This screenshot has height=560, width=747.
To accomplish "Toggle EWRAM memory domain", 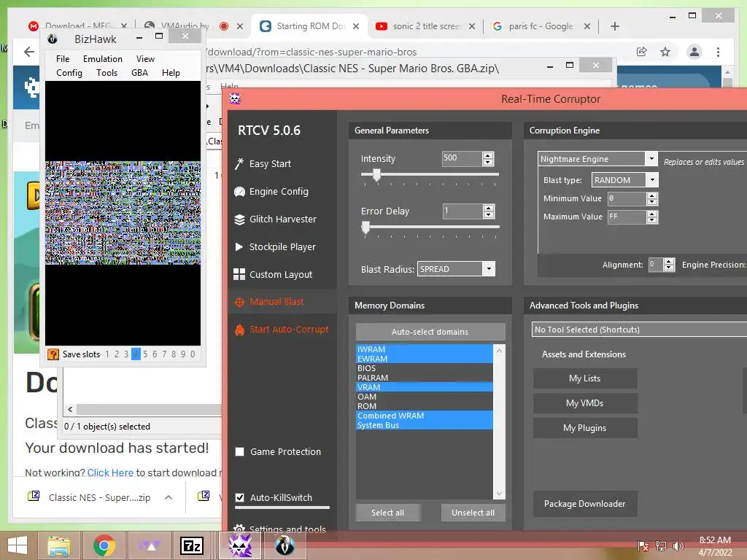I will [424, 359].
